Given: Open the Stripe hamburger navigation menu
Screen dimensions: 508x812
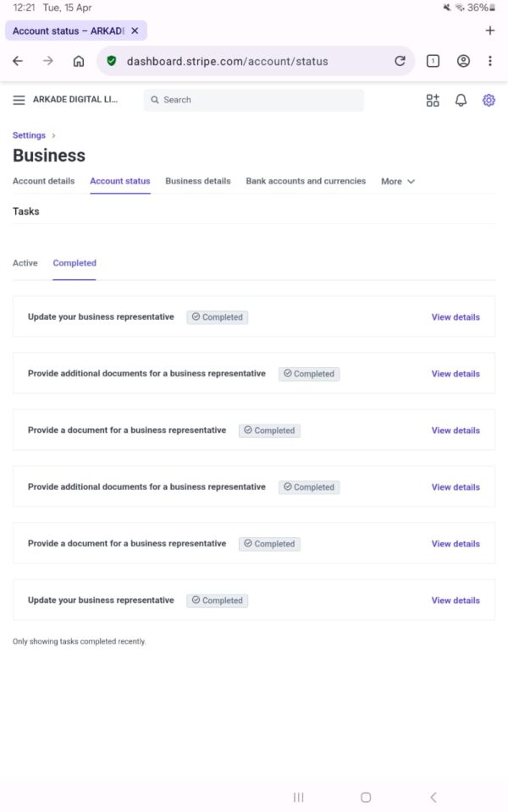Looking at the screenshot, I should coord(19,100).
